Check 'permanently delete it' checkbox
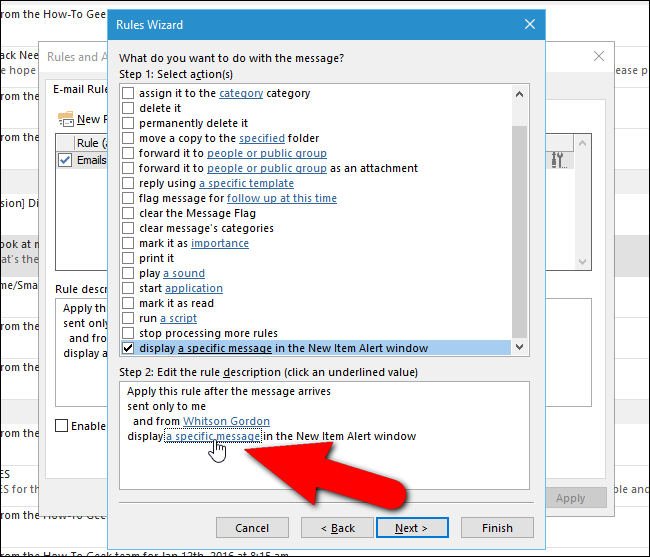Screen dimensions: 650x557 point(128,123)
